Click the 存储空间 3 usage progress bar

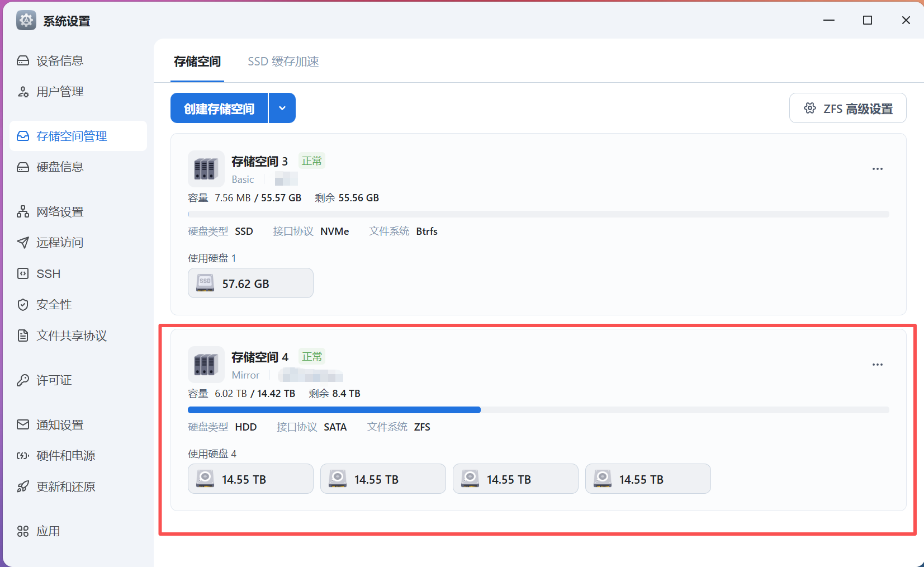538,214
